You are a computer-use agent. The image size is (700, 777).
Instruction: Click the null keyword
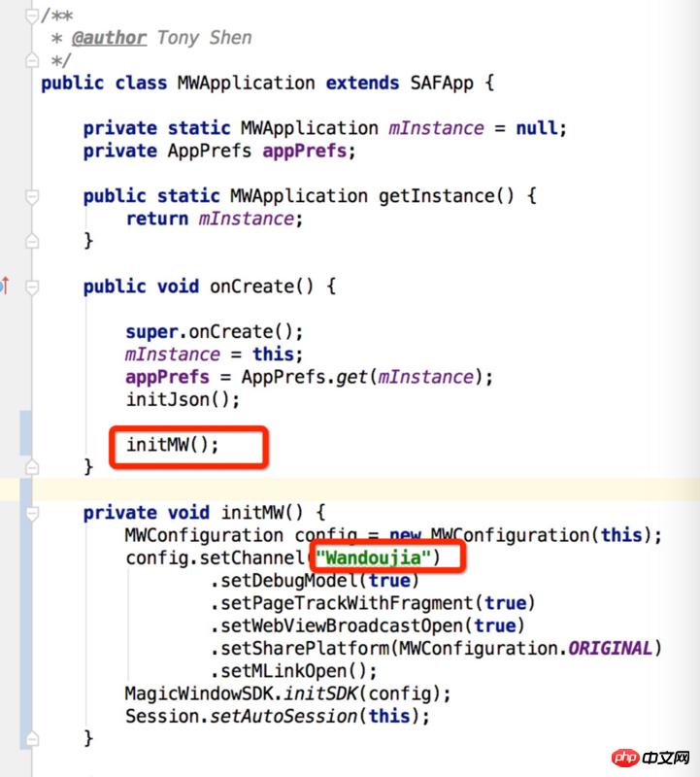coord(537,128)
